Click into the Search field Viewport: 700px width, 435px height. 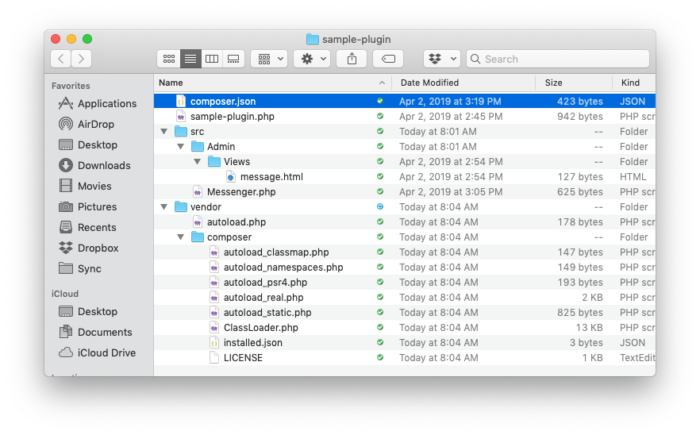pos(558,59)
